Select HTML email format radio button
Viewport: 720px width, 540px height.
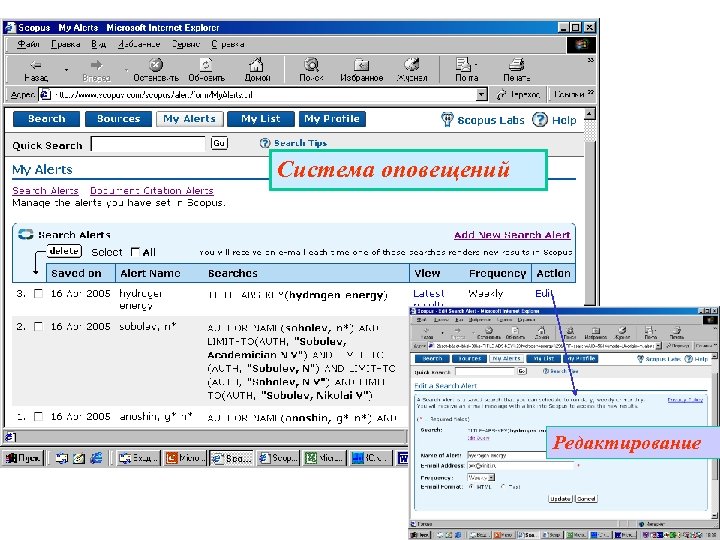471,487
